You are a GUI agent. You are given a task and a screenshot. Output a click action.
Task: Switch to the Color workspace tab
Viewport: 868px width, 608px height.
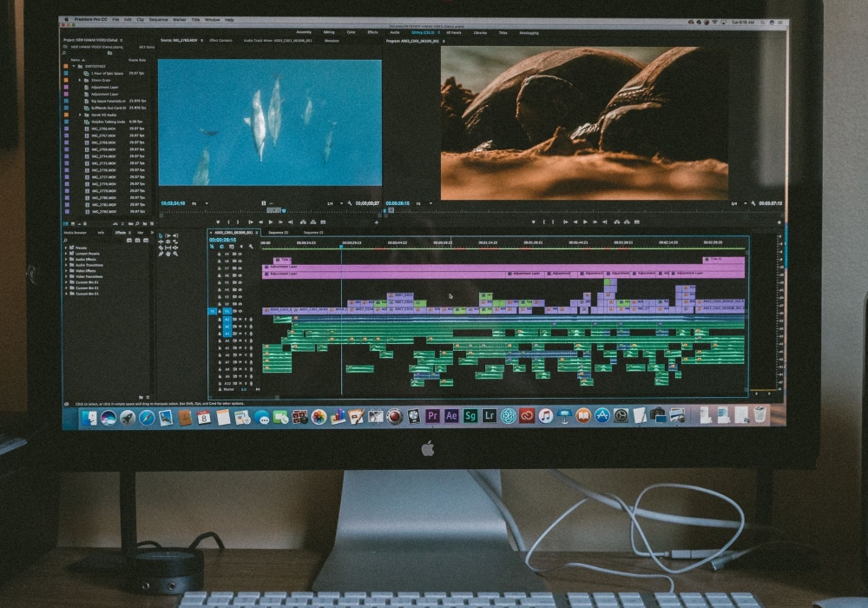(x=351, y=32)
